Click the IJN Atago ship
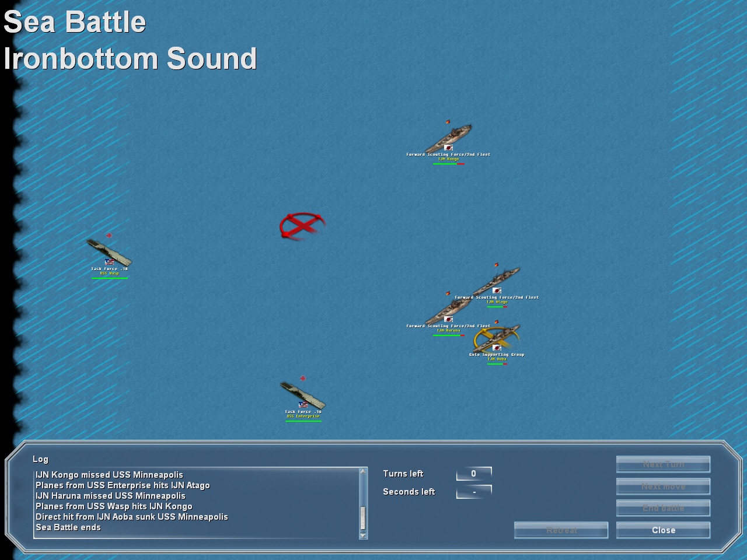Screen dimensions: 747x560 [496, 280]
